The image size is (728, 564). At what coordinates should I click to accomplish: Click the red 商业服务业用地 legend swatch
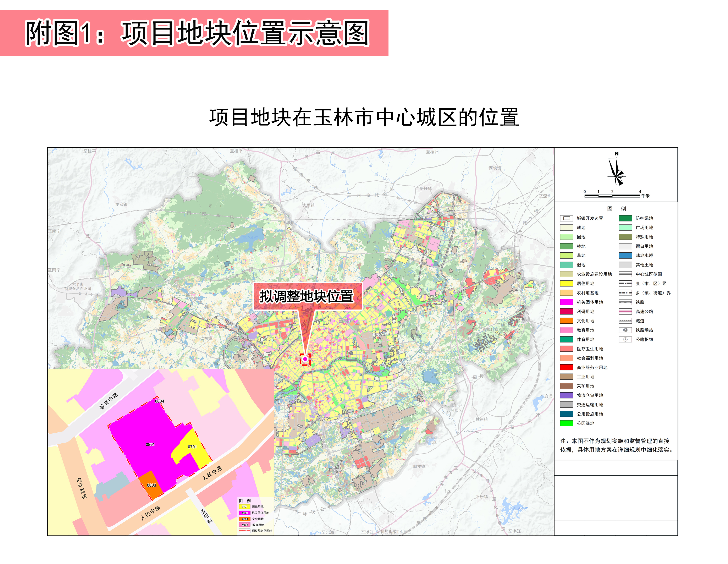tap(566, 367)
